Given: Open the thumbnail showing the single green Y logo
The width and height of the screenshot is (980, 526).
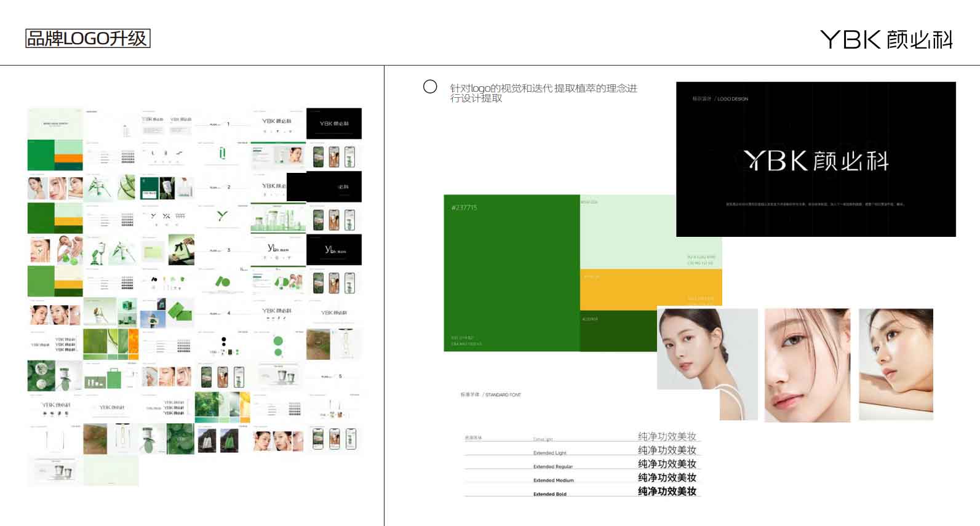Looking at the screenshot, I should [222, 218].
